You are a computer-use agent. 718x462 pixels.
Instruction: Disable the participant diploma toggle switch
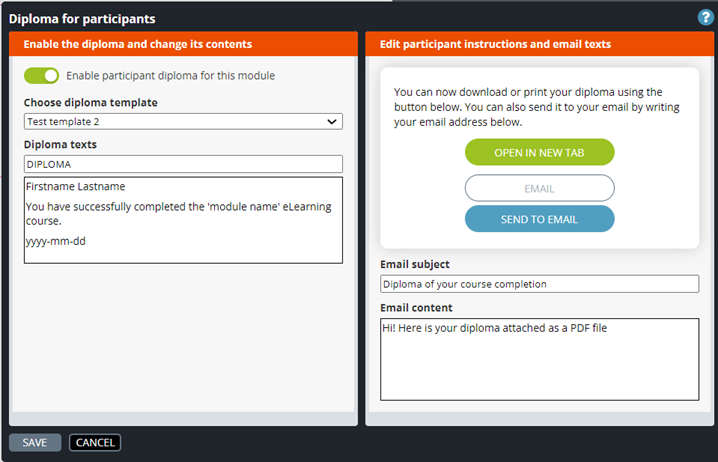tap(41, 76)
